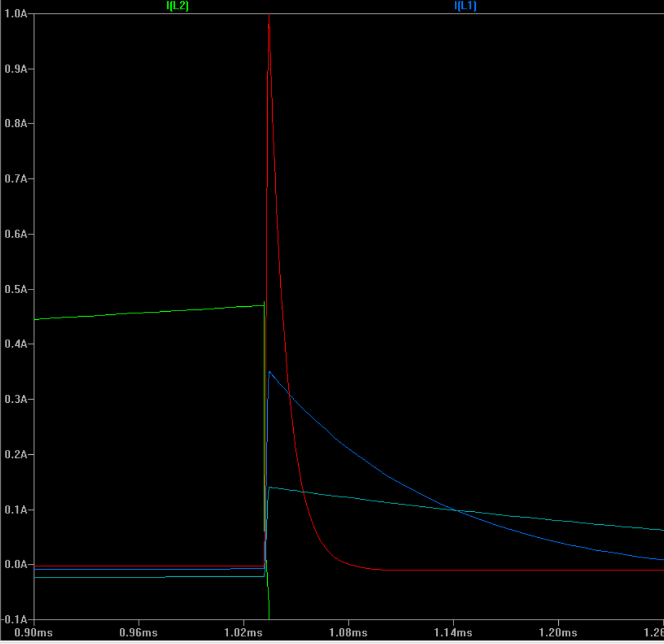The image size is (664, 644).
Task: Click the -0.1A vertical axis label
Action: coord(15,620)
